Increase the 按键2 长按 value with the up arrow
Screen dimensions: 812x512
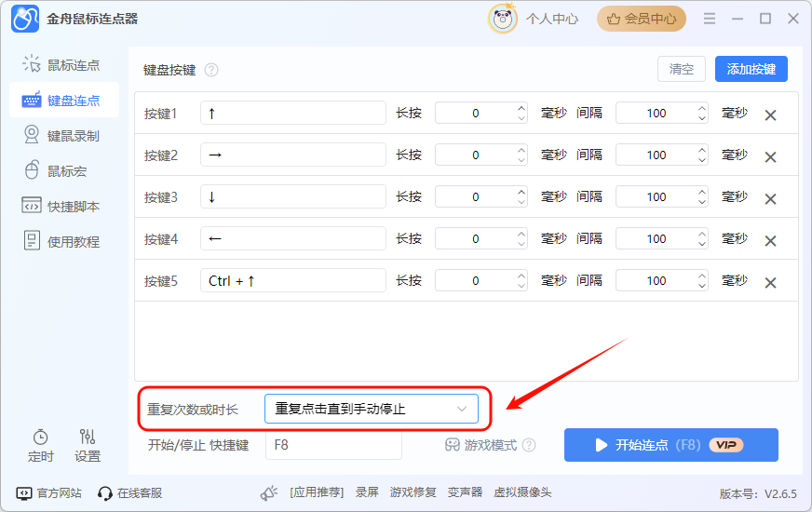(521, 150)
